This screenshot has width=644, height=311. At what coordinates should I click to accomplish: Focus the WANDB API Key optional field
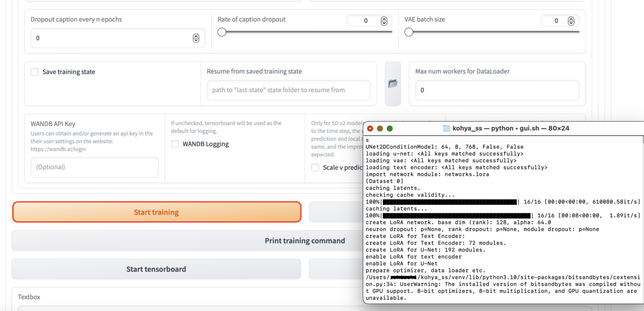(95, 167)
